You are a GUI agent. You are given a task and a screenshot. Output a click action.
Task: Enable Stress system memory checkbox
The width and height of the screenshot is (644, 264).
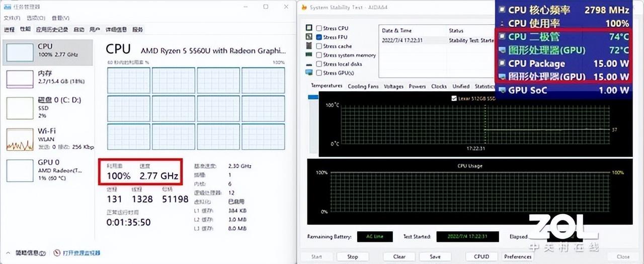319,55
